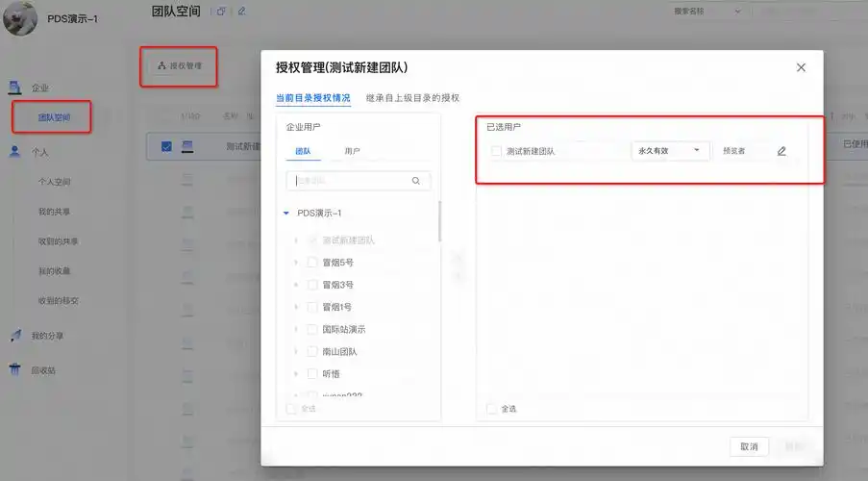868x481 pixels.
Task: Select the 用户 tab under 企业用户
Action: [352, 152]
